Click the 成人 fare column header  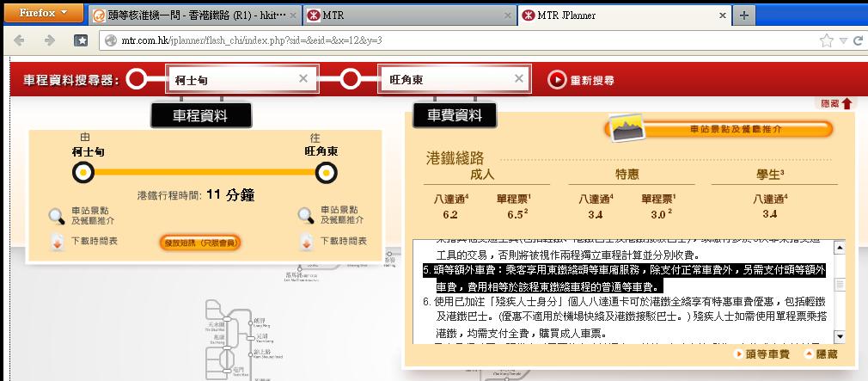(x=482, y=175)
